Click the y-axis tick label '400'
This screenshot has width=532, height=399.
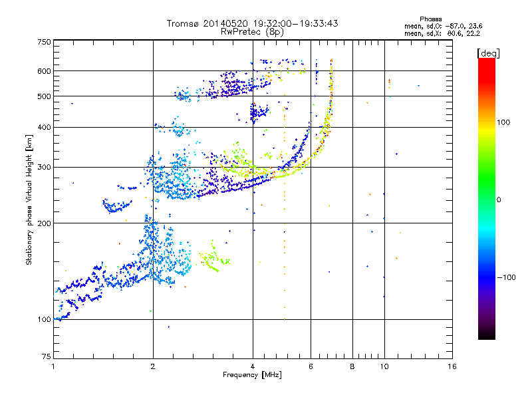pyautogui.click(x=44, y=127)
